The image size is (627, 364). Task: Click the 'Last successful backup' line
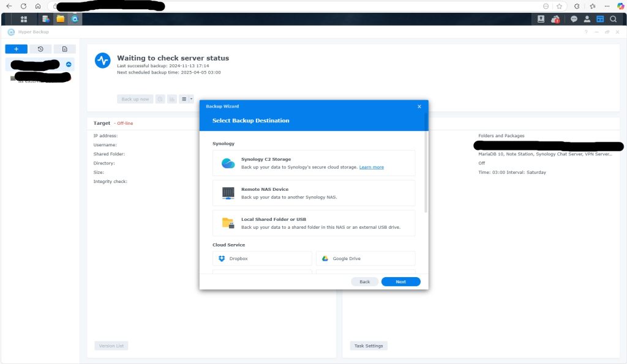(x=163, y=66)
